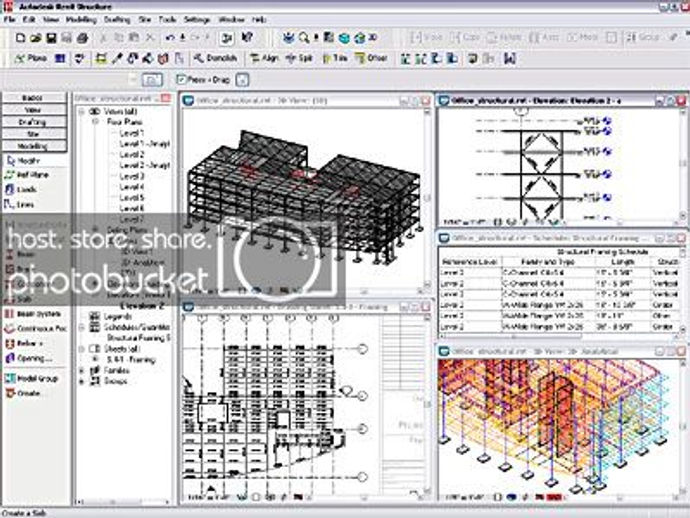The image size is (690, 518).
Task: Collapse the Sheets (all) tree node
Action: click(x=81, y=349)
